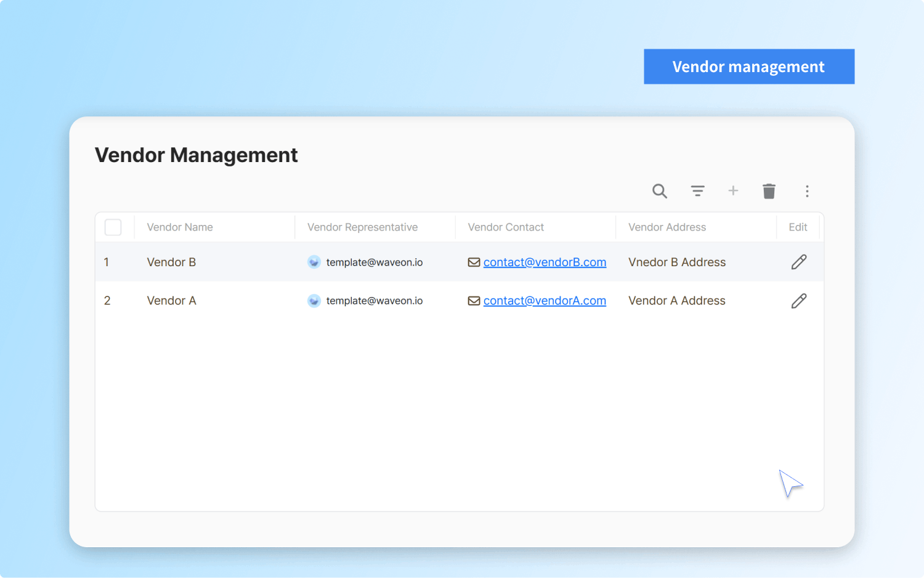
Task: Click the Edit column header
Action: coord(798,227)
